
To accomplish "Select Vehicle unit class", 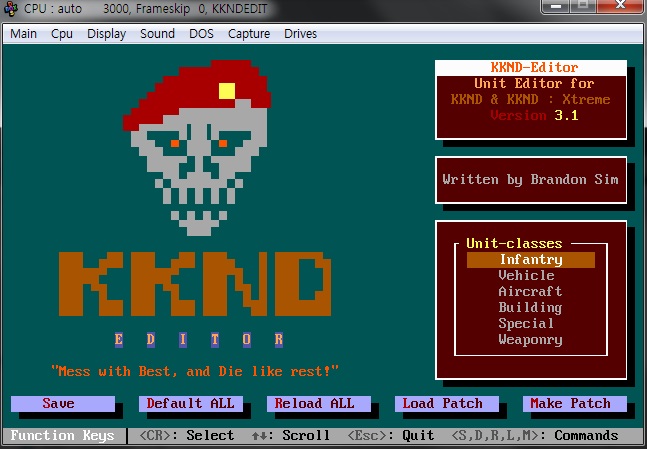I will [526, 276].
